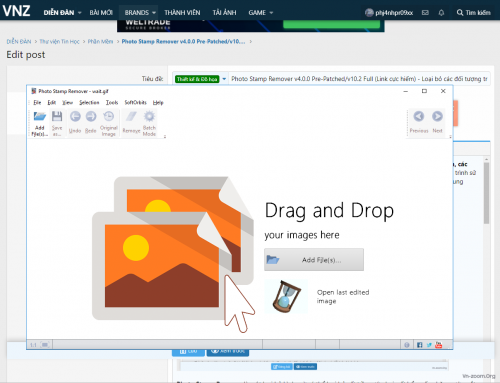
Task: Click the Add File(s) toolbar icon
Action: click(40, 117)
